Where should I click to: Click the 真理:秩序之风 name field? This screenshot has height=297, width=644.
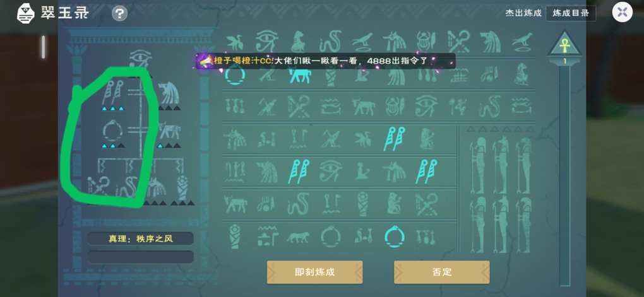click(140, 239)
